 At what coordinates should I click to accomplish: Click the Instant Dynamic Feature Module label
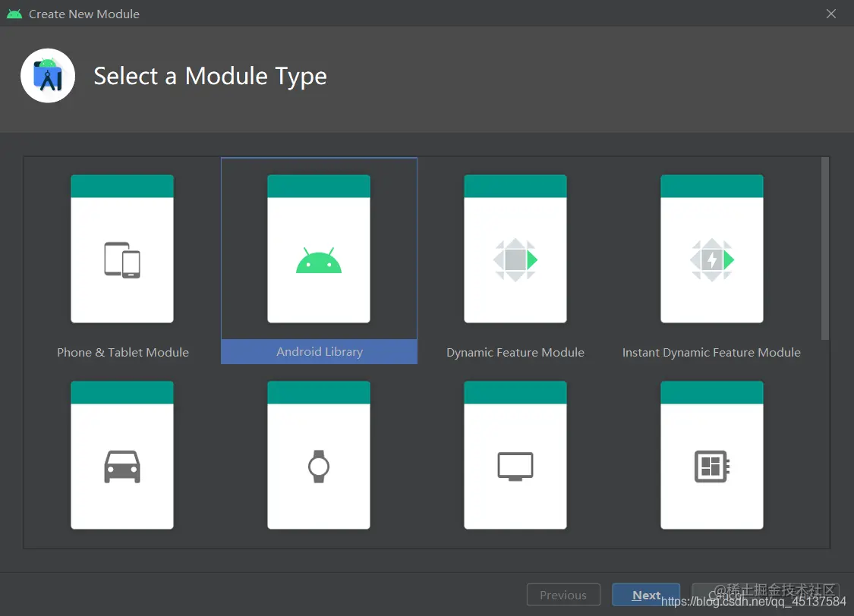tap(711, 352)
